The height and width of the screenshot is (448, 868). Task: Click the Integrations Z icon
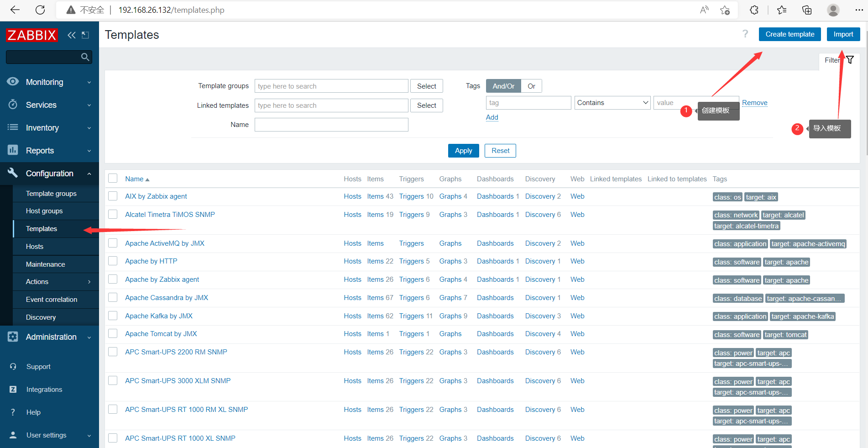(x=13, y=390)
